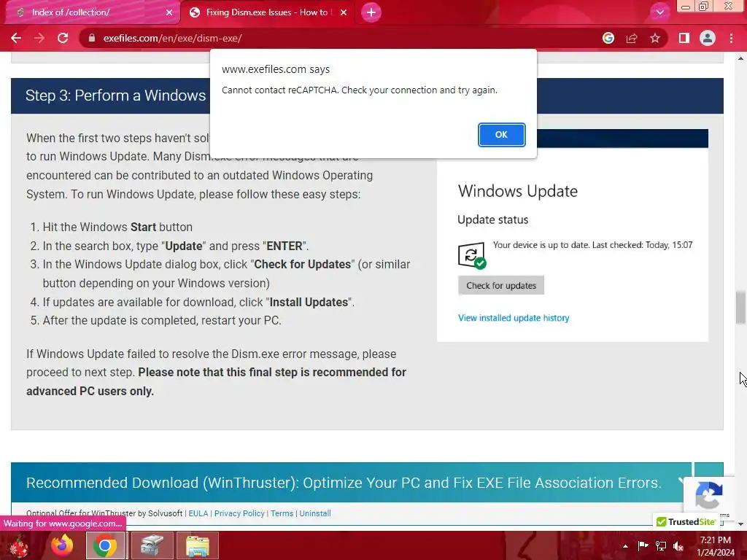This screenshot has height=560, width=747.
Task: Click the Chrome taskbar icon
Action: click(105, 545)
